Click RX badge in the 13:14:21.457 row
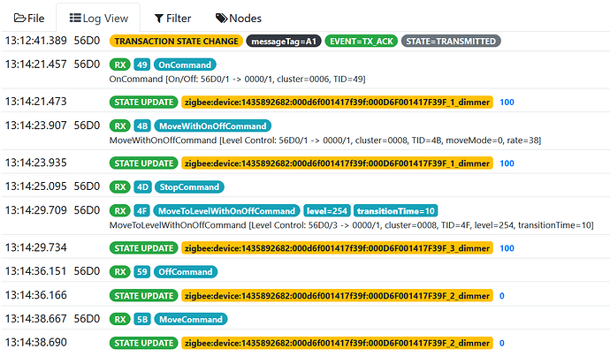610x364 pixels. tap(120, 64)
